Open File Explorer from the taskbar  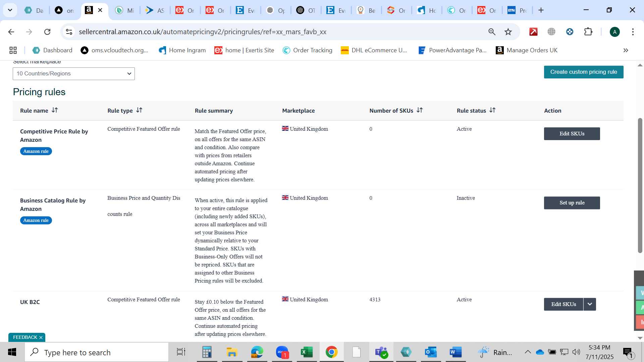click(x=232, y=352)
